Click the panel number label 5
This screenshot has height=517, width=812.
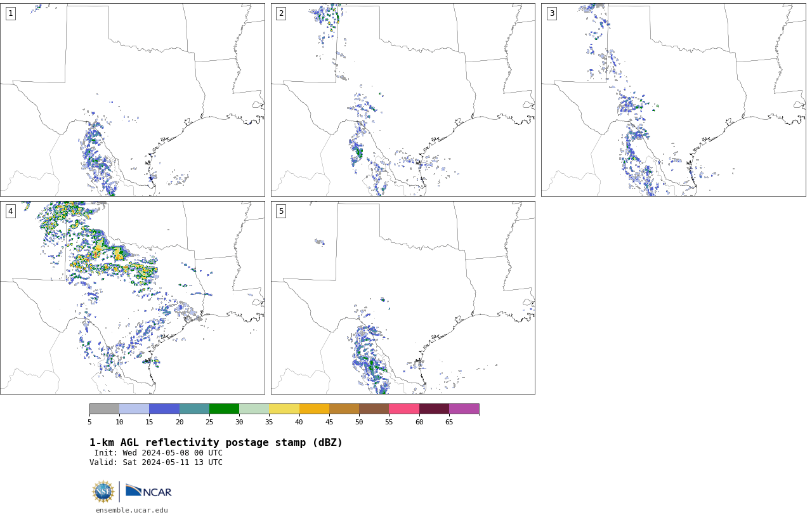click(281, 211)
